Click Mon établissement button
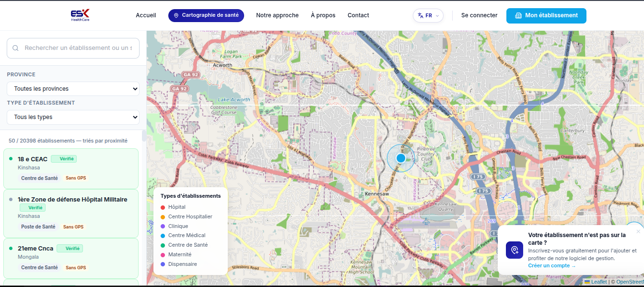The height and width of the screenshot is (287, 644). click(546, 15)
